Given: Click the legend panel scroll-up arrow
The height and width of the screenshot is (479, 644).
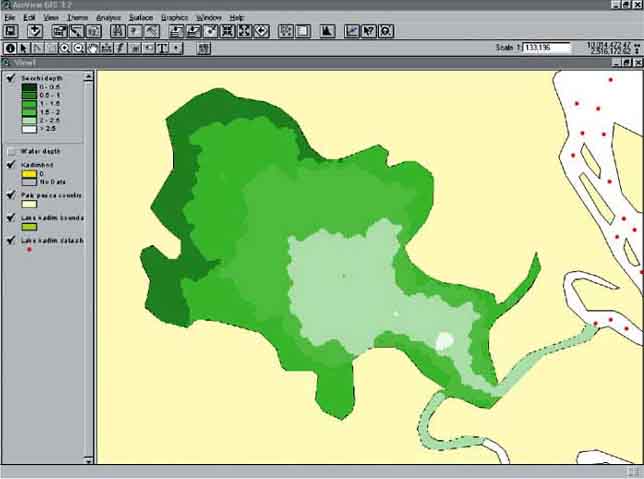Looking at the screenshot, I should (x=91, y=75).
